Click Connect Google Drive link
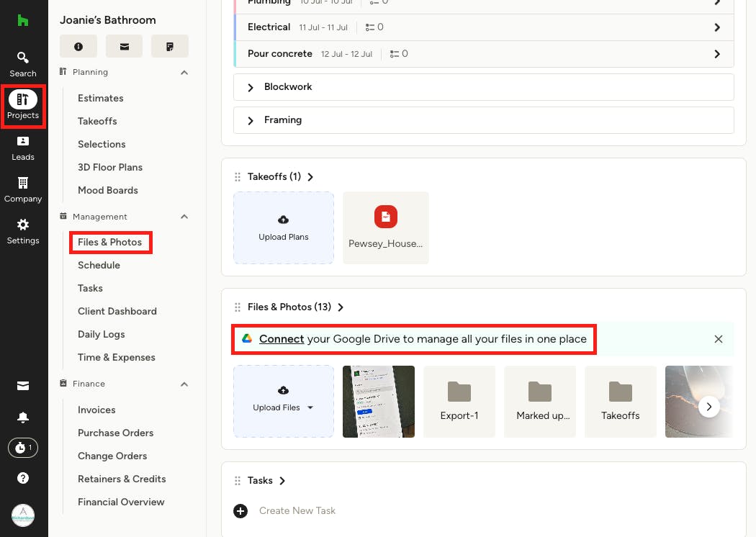The width and height of the screenshot is (756, 537). [x=282, y=339]
